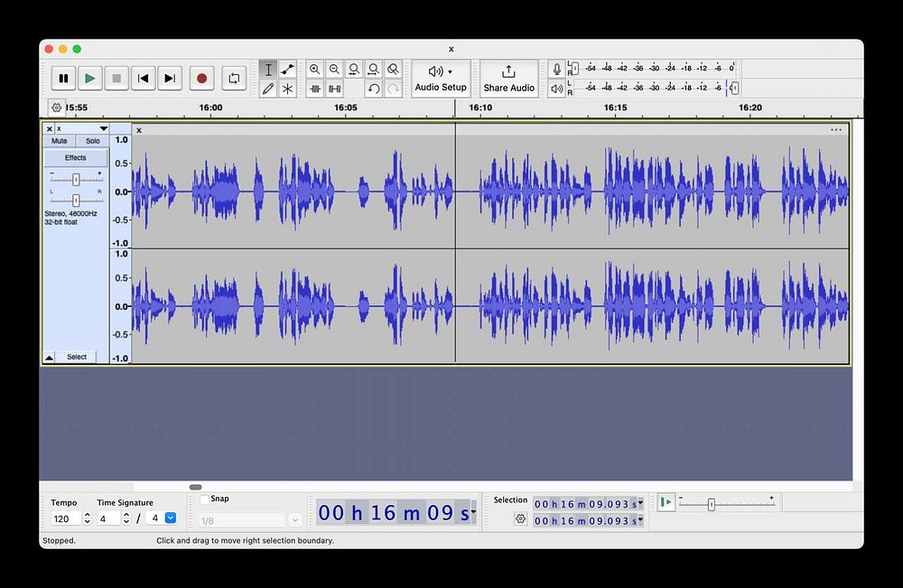
Task: Open the Audio Setup dropdown
Action: pyautogui.click(x=441, y=79)
